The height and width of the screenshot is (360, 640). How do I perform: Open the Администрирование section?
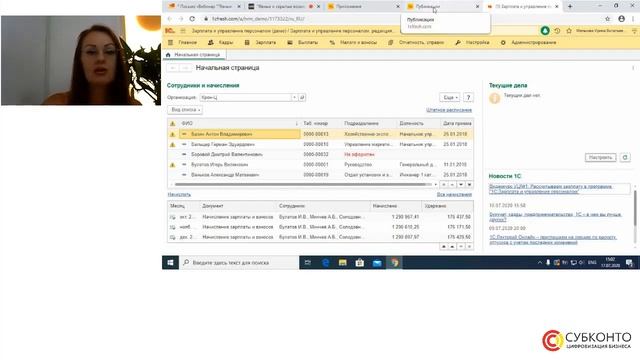(x=528, y=42)
